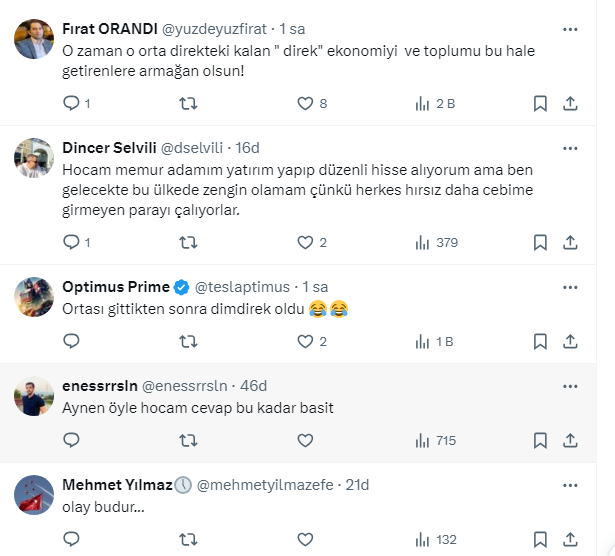
Task: Open Mehmet Yılmaz's profile avatar
Action: tap(34, 495)
